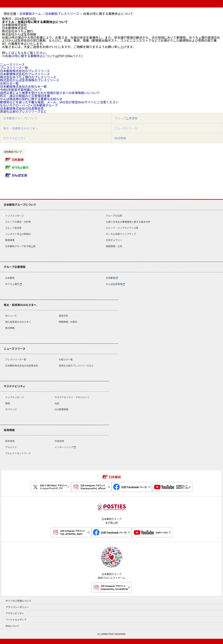
Task: Open the 女子陸上部 Facebook page button
Action: (111, 532)
